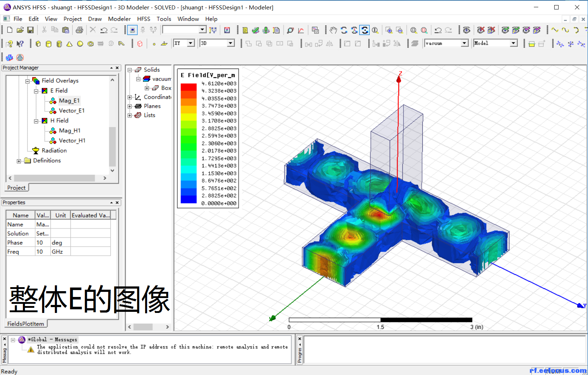Click the Print icon
The image size is (588, 375).
79,30
